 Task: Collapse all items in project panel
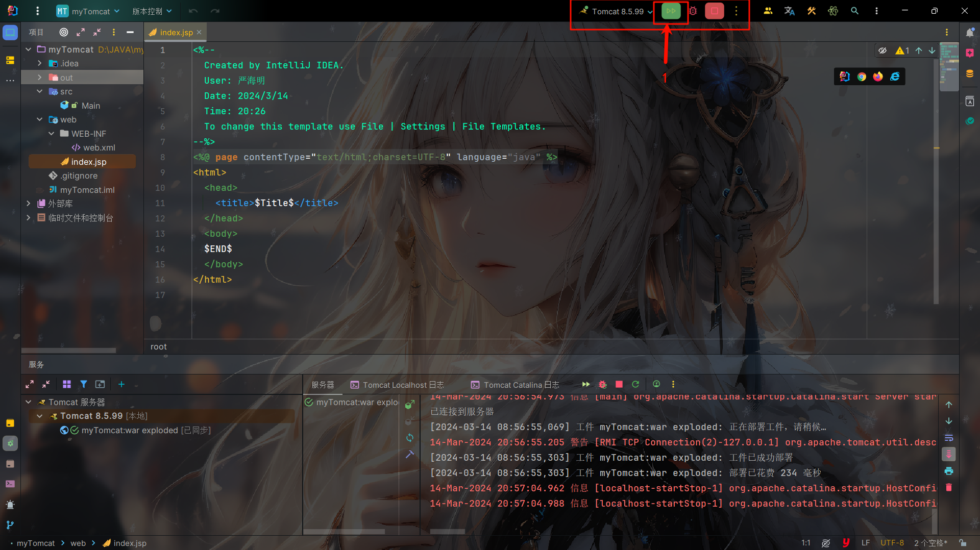pyautogui.click(x=97, y=32)
